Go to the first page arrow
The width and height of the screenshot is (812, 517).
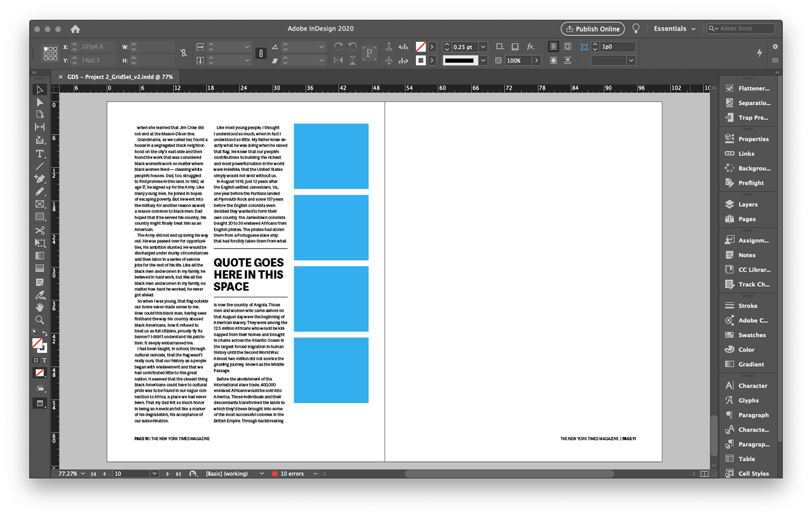click(x=93, y=474)
